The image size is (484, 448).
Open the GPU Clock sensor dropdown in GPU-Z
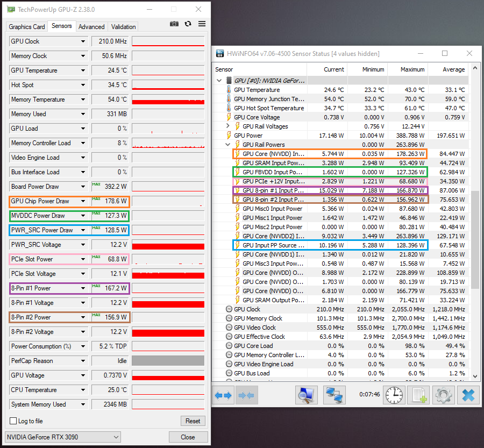[83, 41]
